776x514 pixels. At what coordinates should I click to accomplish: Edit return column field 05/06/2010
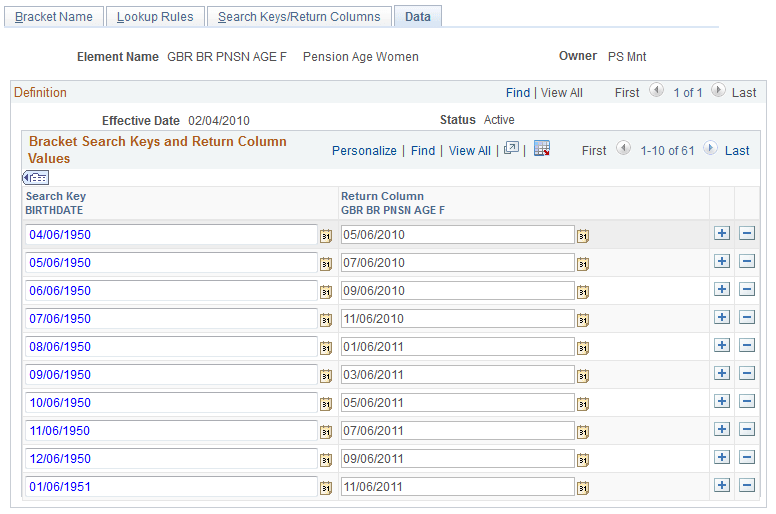[x=458, y=234]
